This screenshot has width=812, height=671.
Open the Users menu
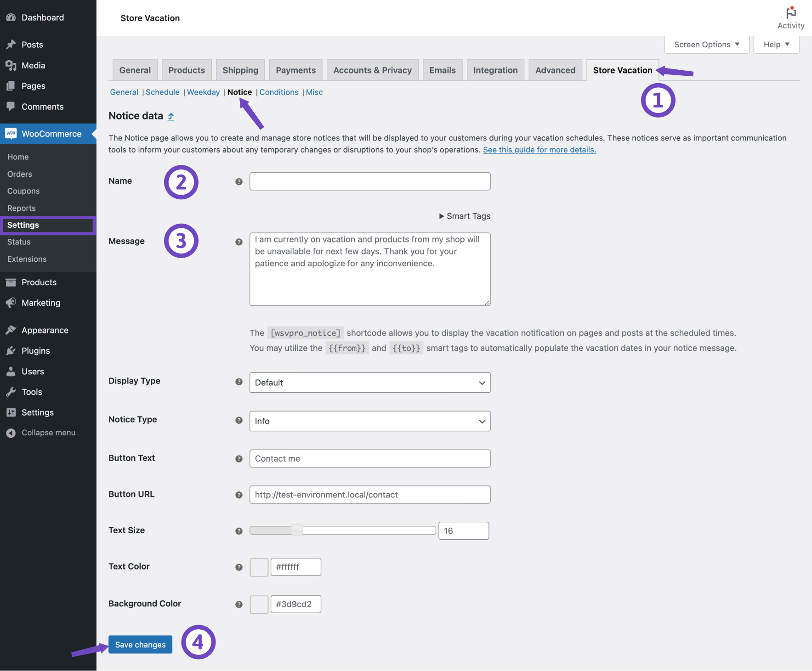[x=32, y=371]
